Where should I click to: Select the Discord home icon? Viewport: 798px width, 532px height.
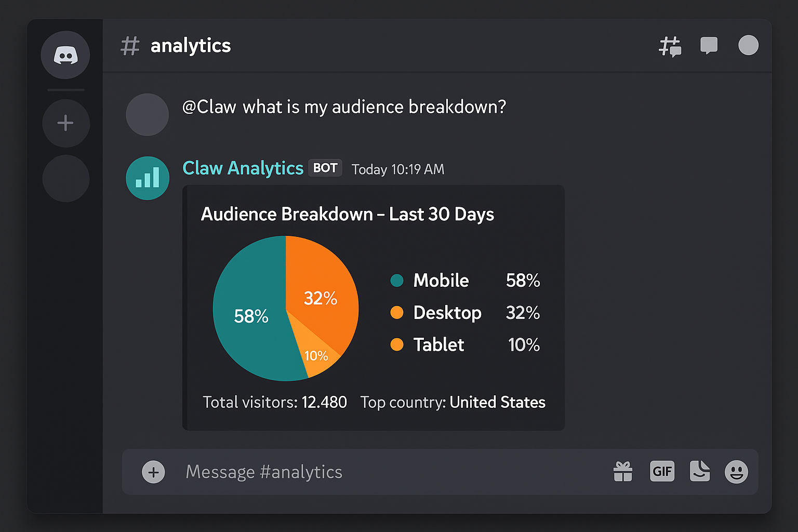pyautogui.click(x=65, y=55)
